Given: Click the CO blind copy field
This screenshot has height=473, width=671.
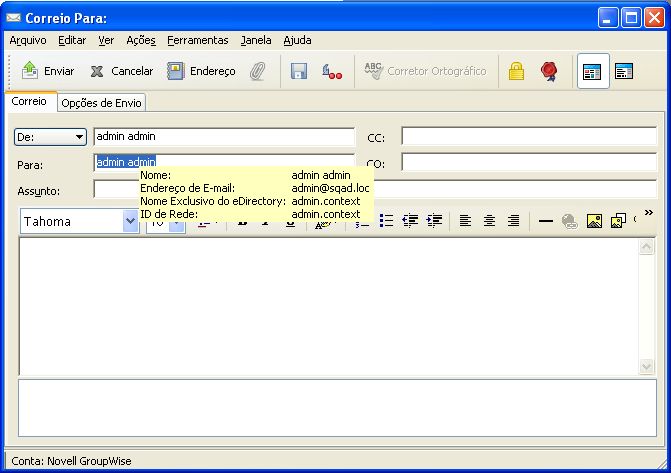Looking at the screenshot, I should click(x=529, y=162).
